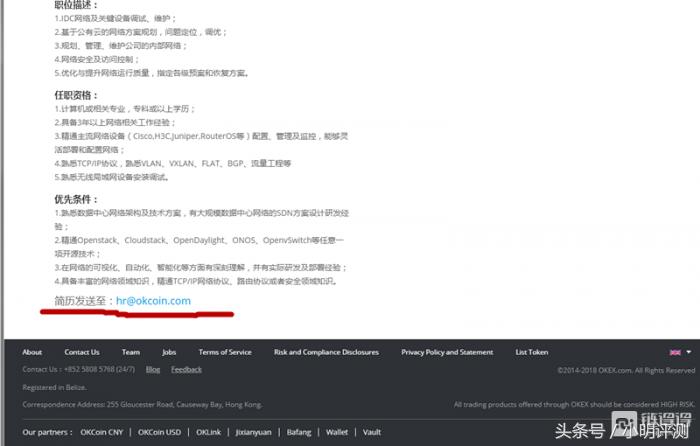
Task: Open partner link Wallet
Action: coord(337,432)
